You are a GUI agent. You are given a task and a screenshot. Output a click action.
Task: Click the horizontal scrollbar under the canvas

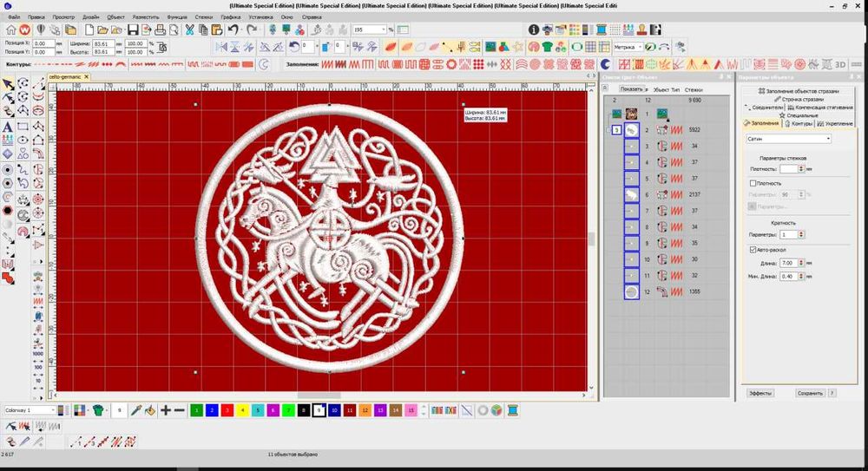[x=319, y=396]
